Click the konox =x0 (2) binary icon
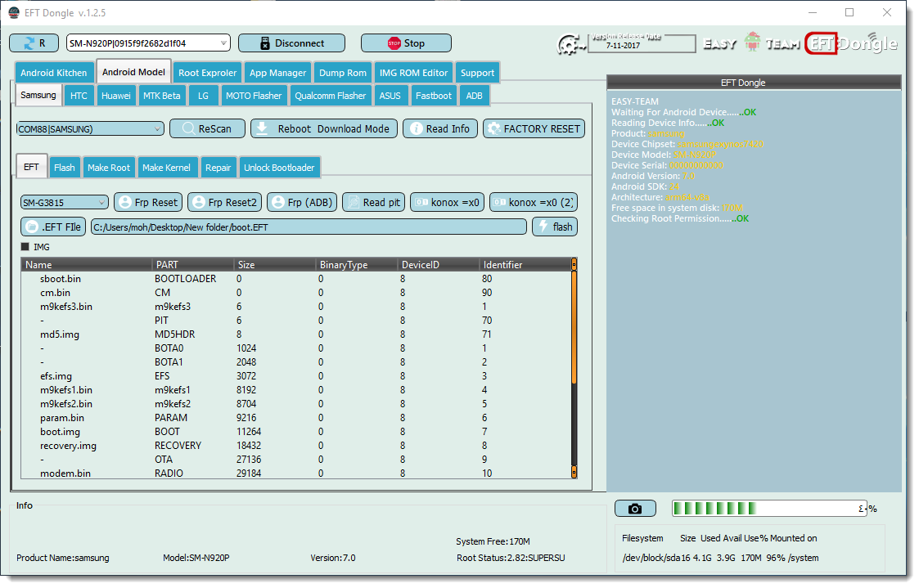919x588 pixels. click(499, 203)
